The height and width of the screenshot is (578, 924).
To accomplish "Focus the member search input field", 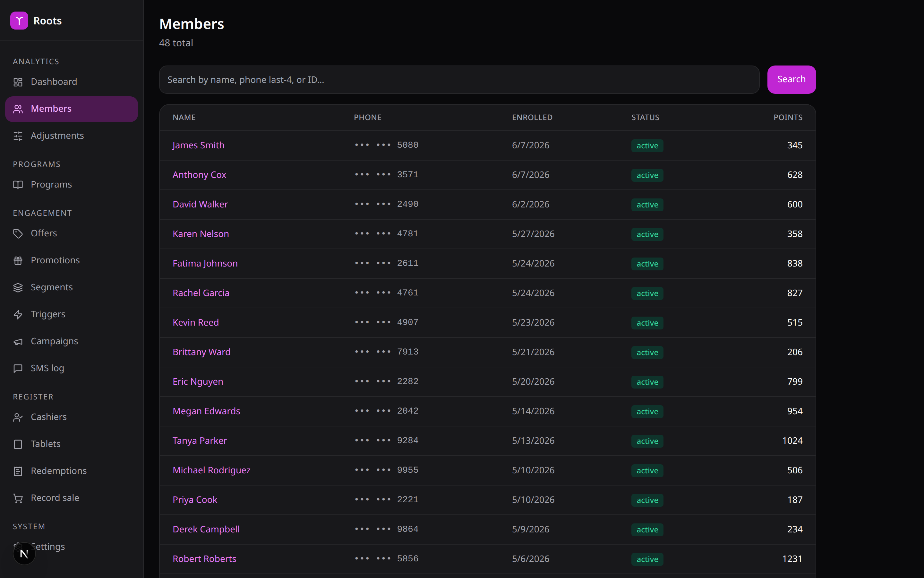I will (x=459, y=80).
